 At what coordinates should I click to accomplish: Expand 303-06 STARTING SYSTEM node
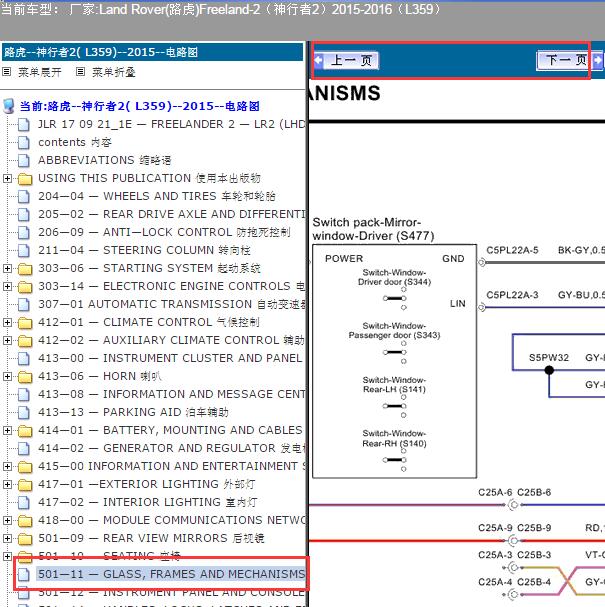pyautogui.click(x=7, y=268)
